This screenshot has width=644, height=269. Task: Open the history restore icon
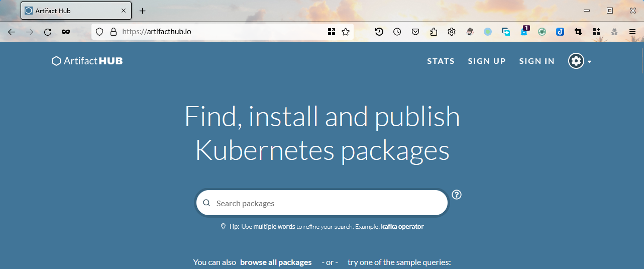tap(379, 32)
